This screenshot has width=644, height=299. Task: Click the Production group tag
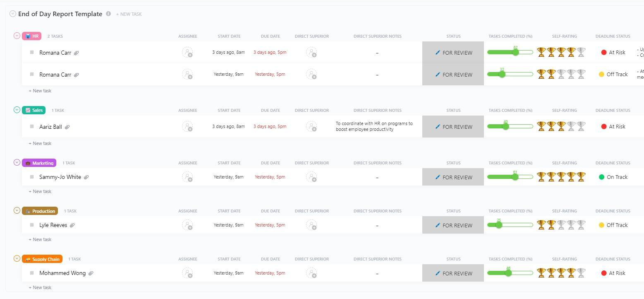point(40,211)
